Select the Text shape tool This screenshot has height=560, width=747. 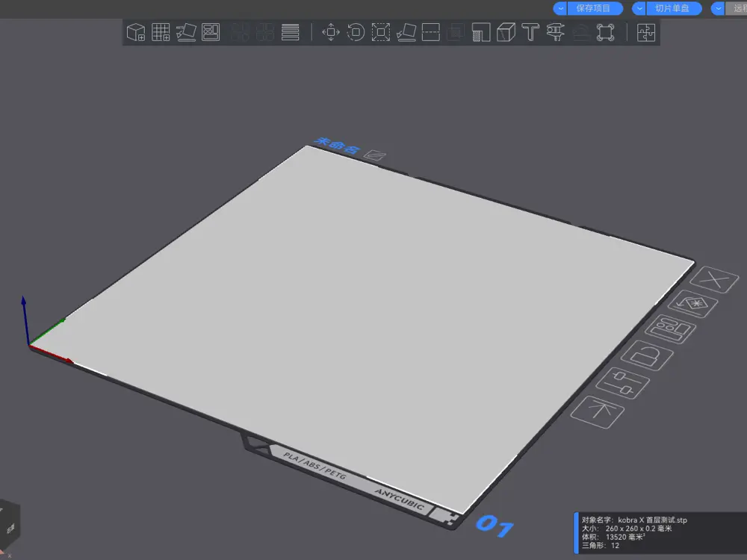pos(530,32)
